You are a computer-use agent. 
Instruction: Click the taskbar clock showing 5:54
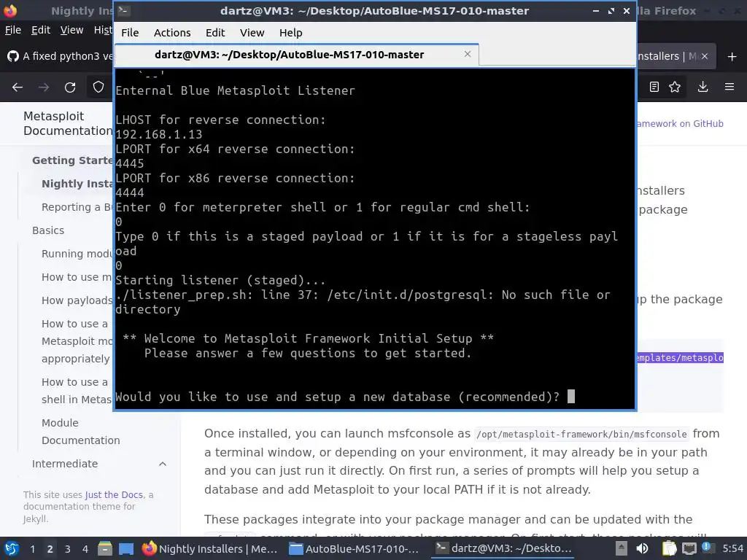732,548
